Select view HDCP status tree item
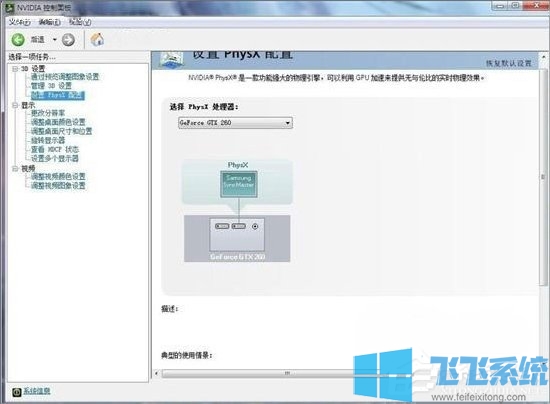The width and height of the screenshot is (550, 404). pyautogui.click(x=55, y=149)
